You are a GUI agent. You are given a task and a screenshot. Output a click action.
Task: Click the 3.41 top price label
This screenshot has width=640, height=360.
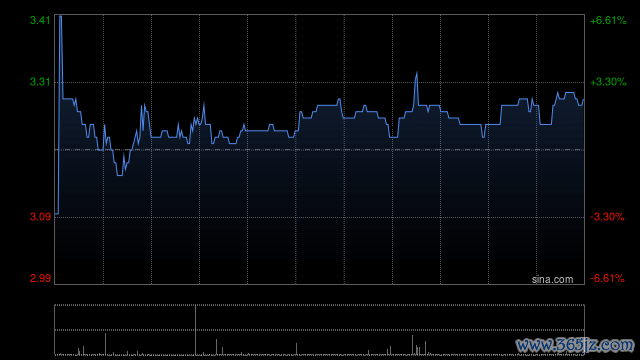tap(40, 20)
